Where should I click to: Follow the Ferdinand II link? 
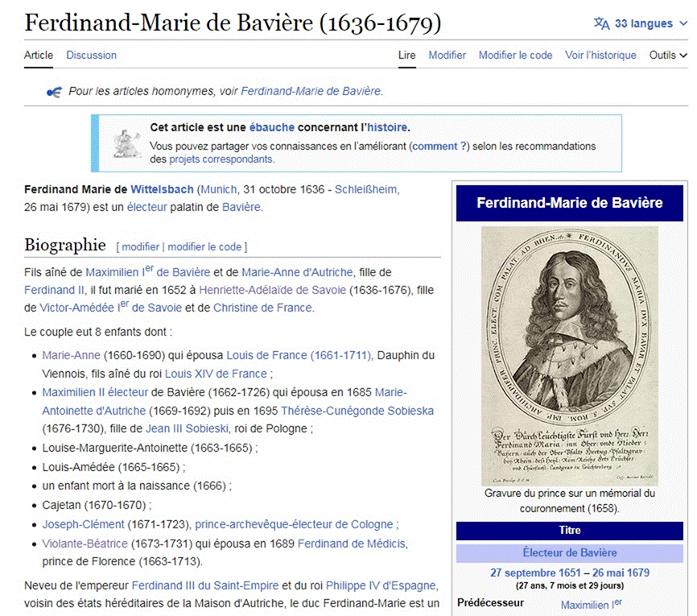coord(54,290)
